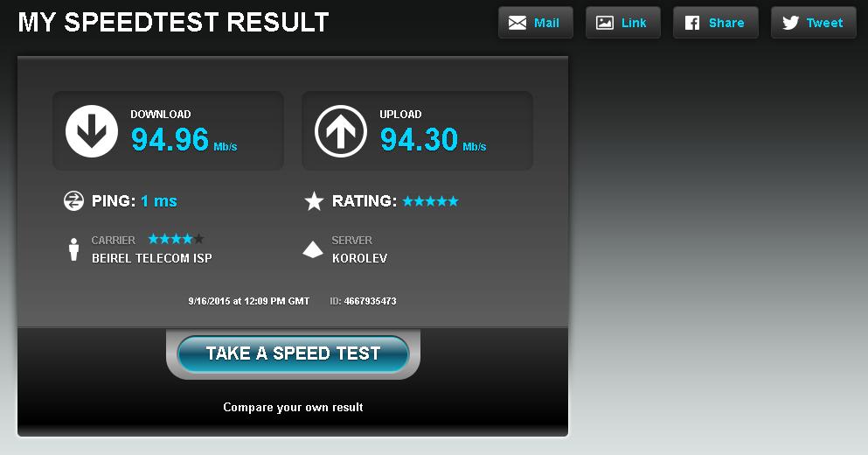Click the picture icon on Link button

605,23
